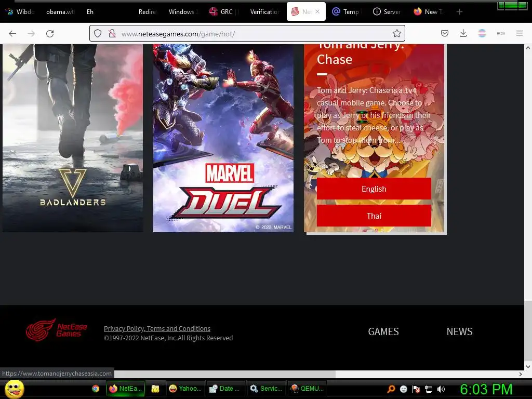Open the smiley face start button
The height and width of the screenshot is (399, 532).
(x=14, y=389)
